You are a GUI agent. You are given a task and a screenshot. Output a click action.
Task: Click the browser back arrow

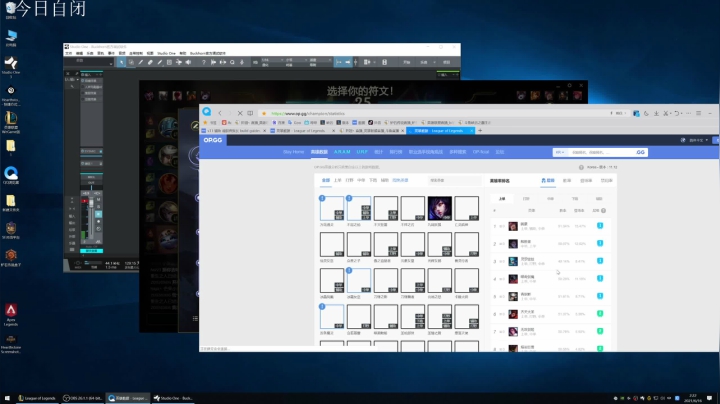pyautogui.click(x=220, y=113)
